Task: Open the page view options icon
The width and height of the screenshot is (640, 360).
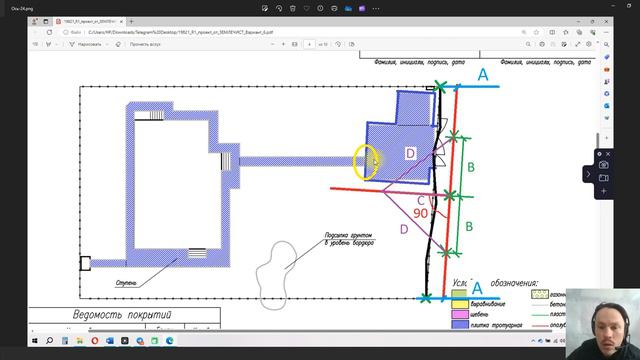Action: click(352, 44)
